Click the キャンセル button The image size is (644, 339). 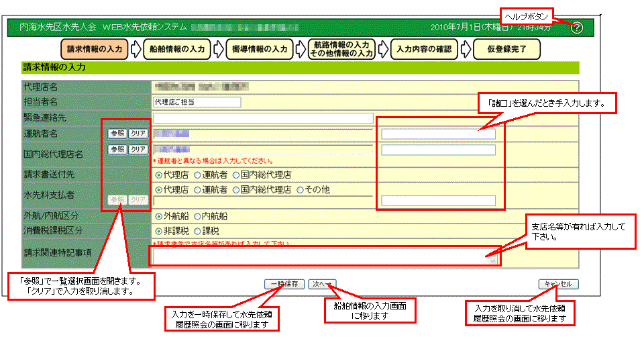pyautogui.click(x=557, y=284)
